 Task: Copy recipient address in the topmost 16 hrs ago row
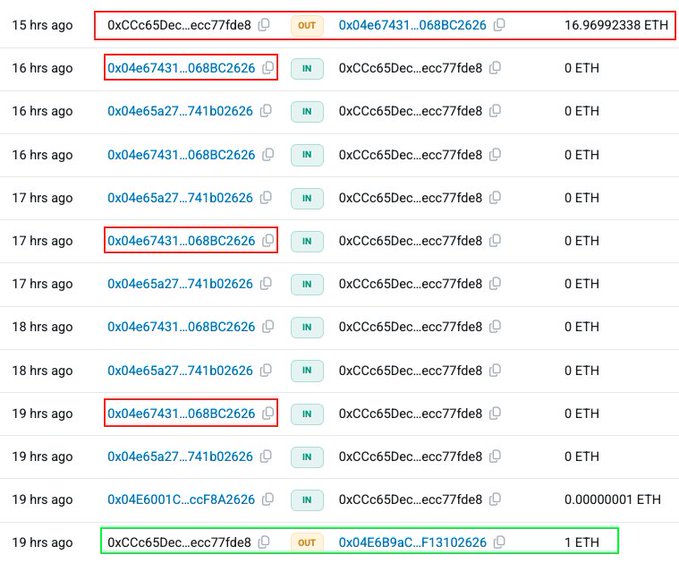tap(495, 68)
